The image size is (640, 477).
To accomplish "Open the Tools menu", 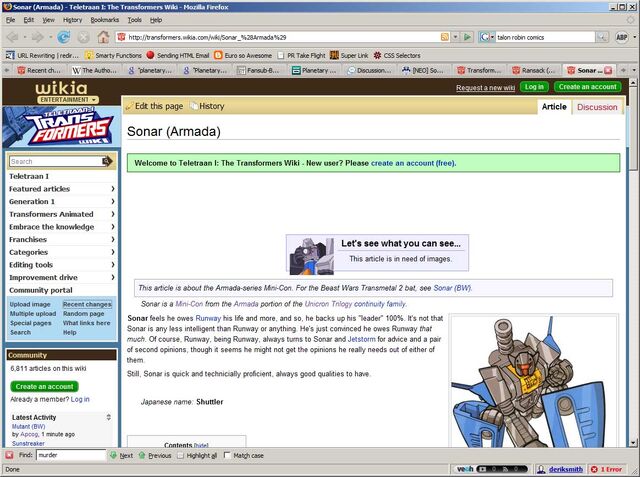I will [134, 20].
